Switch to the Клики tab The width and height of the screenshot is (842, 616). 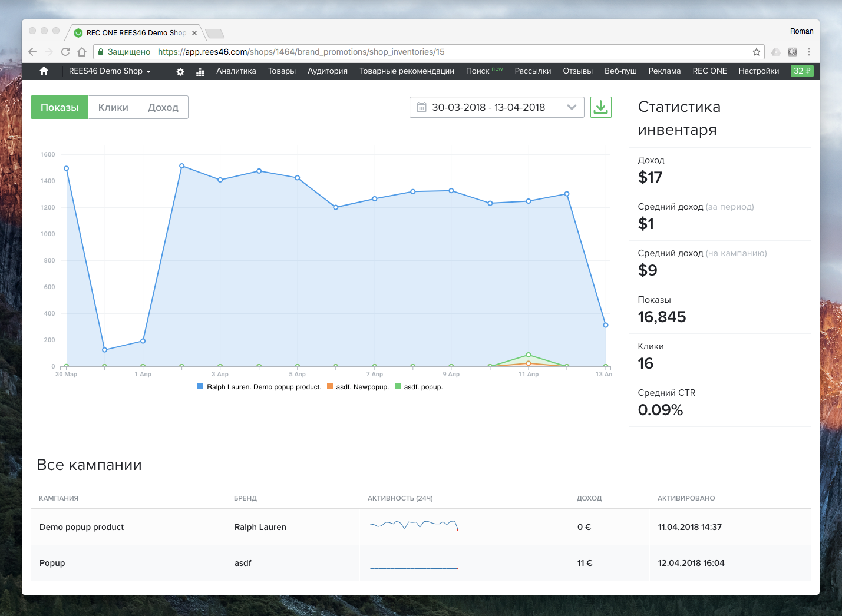tap(113, 107)
